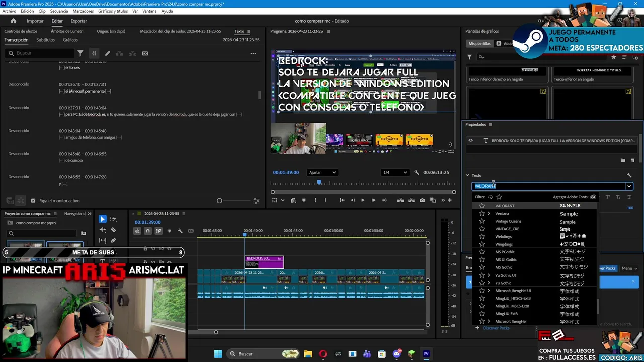
Task: Toggle nest insert mode in the timeline
Action: click(137, 231)
